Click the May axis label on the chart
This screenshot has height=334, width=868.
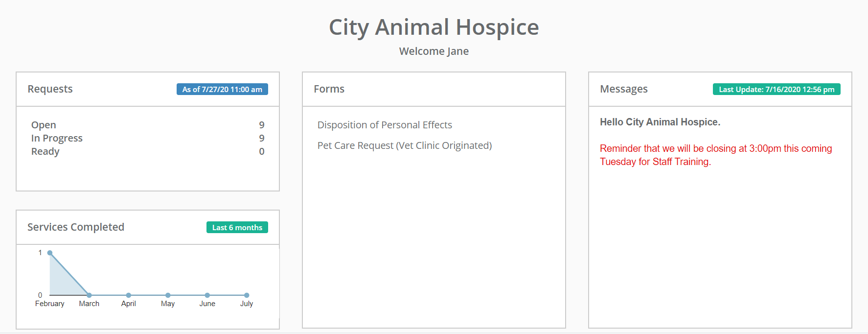pyautogui.click(x=168, y=303)
